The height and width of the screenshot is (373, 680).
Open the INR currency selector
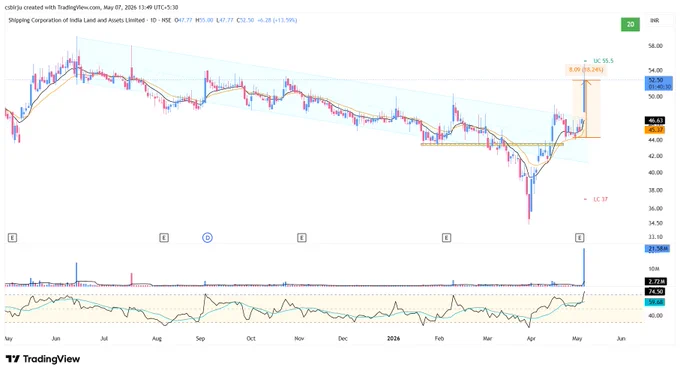point(654,21)
